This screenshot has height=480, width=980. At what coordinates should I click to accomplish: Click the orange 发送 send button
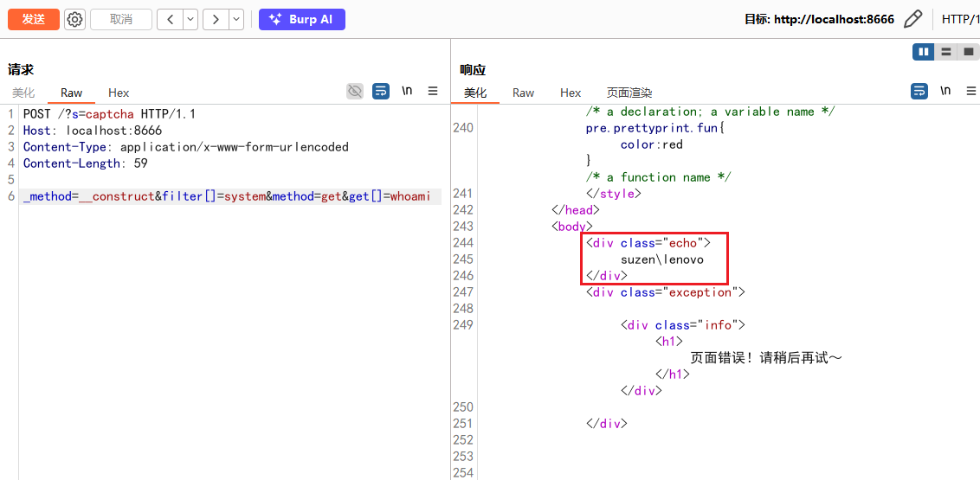coord(34,19)
